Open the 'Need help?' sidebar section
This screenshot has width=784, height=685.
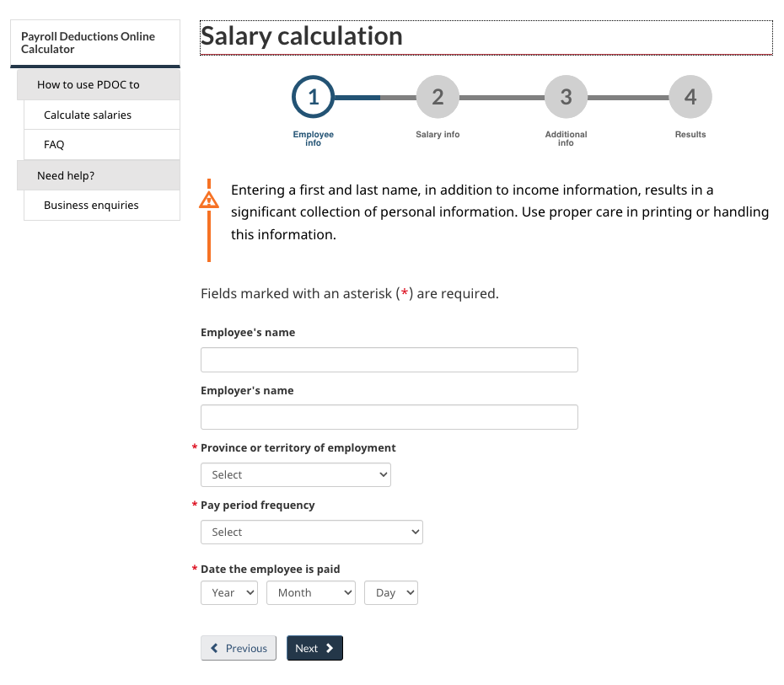tap(66, 174)
